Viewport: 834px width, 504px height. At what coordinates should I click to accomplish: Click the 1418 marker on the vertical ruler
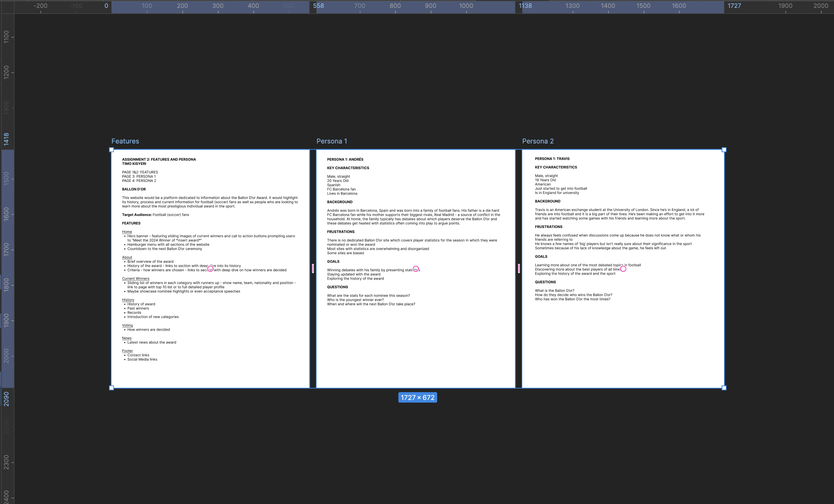coord(6,139)
